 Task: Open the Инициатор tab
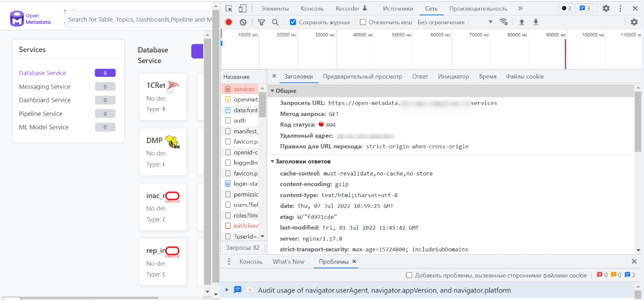[x=454, y=76]
